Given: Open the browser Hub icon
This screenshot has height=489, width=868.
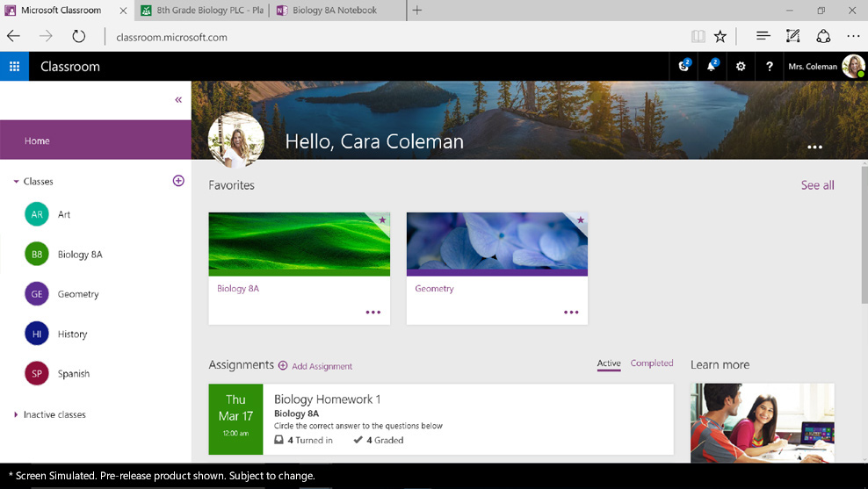Looking at the screenshot, I should point(763,37).
